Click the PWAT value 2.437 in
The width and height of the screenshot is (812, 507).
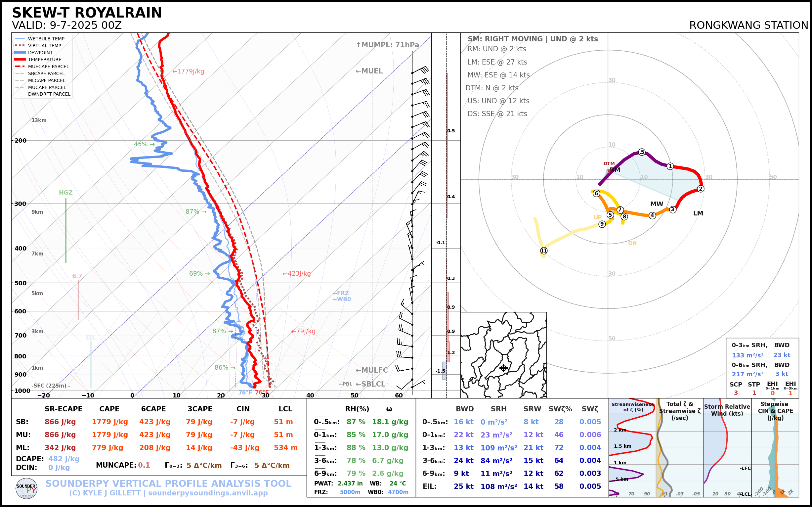350,484
